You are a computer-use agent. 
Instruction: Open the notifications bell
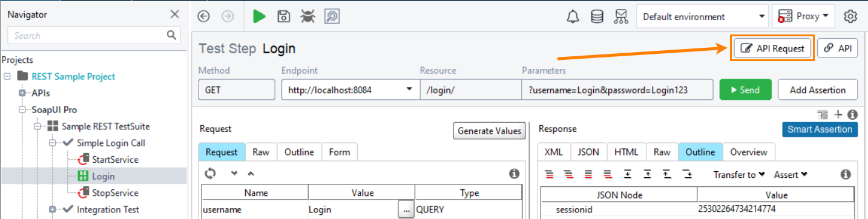573,16
